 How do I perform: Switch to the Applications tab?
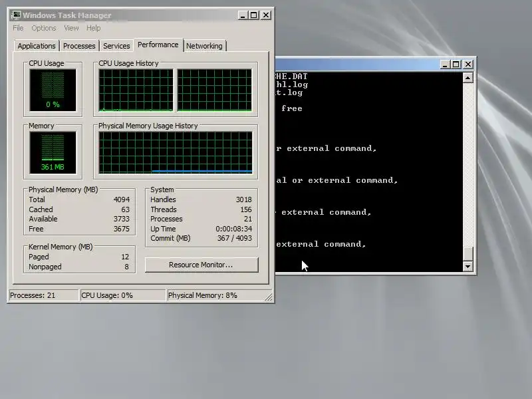tap(37, 46)
